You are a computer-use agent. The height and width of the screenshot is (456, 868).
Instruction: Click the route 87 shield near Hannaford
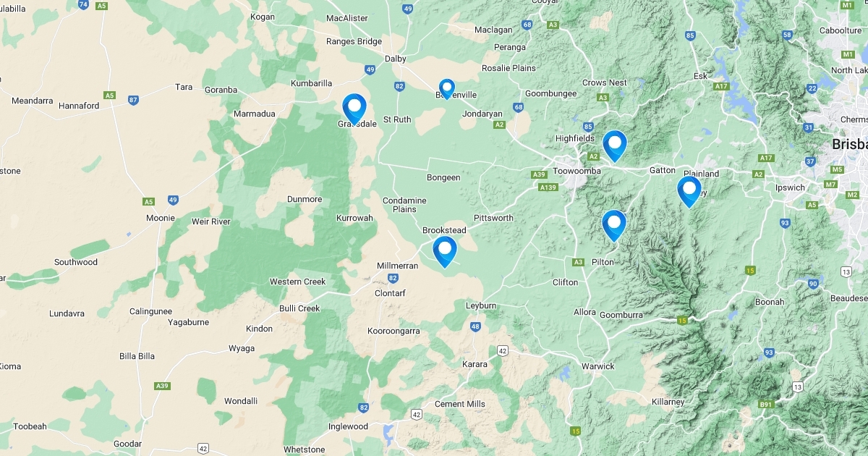coord(133,100)
